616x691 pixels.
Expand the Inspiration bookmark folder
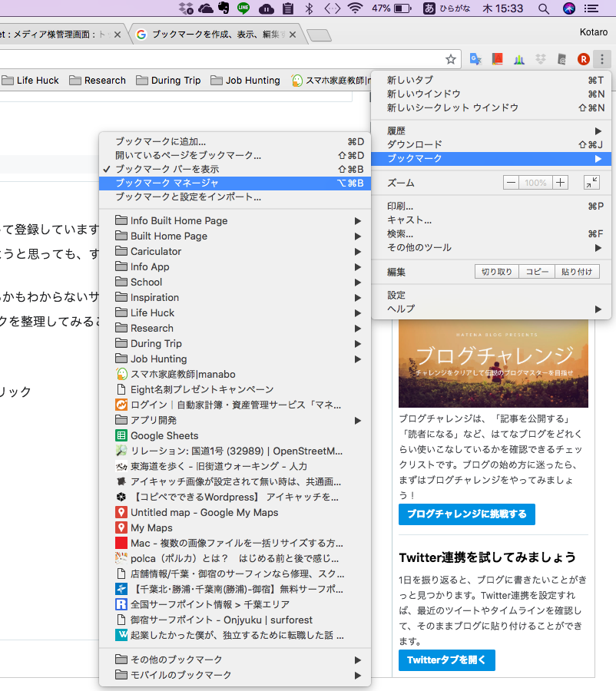(x=235, y=297)
